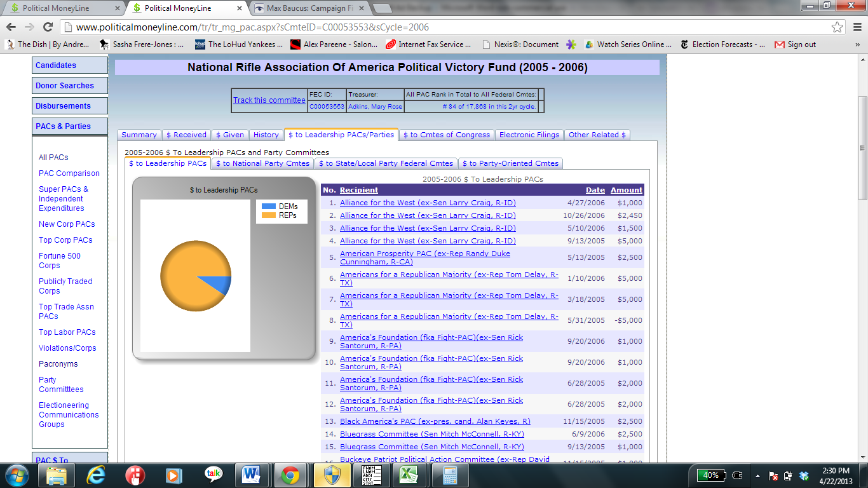Switch to Microsoft Word in the taskbar
868x488 pixels.
(x=252, y=475)
